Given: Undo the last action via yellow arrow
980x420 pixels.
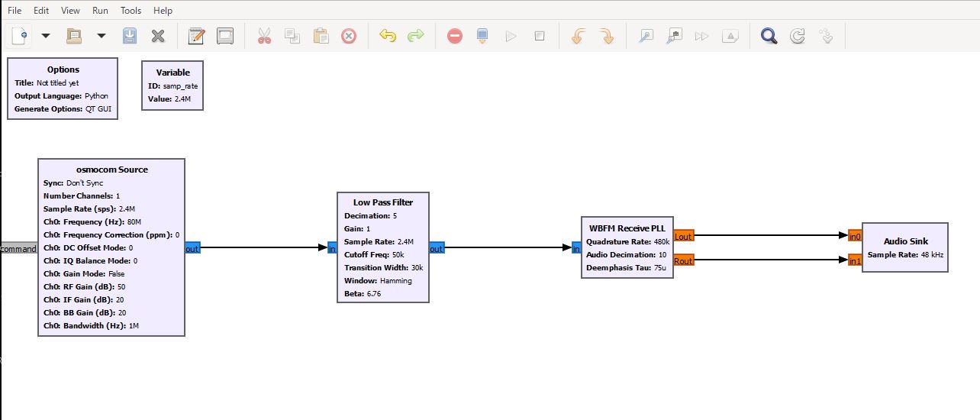Looking at the screenshot, I should click(388, 36).
